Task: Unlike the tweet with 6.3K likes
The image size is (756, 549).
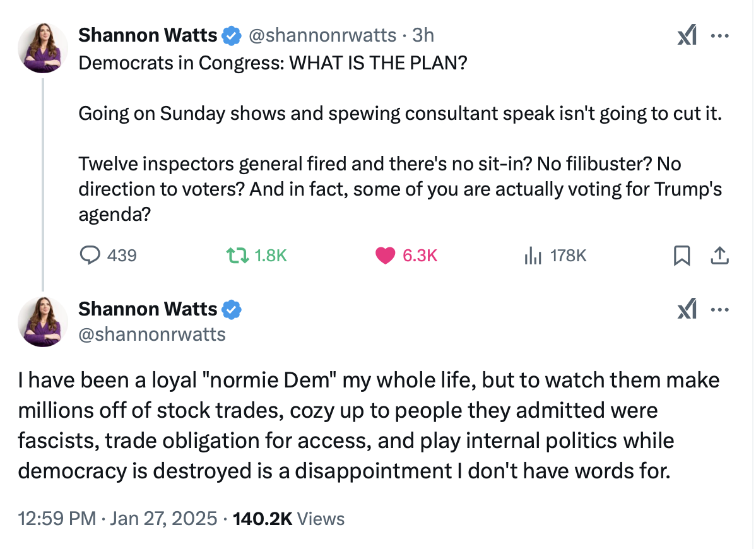Action: (x=385, y=255)
